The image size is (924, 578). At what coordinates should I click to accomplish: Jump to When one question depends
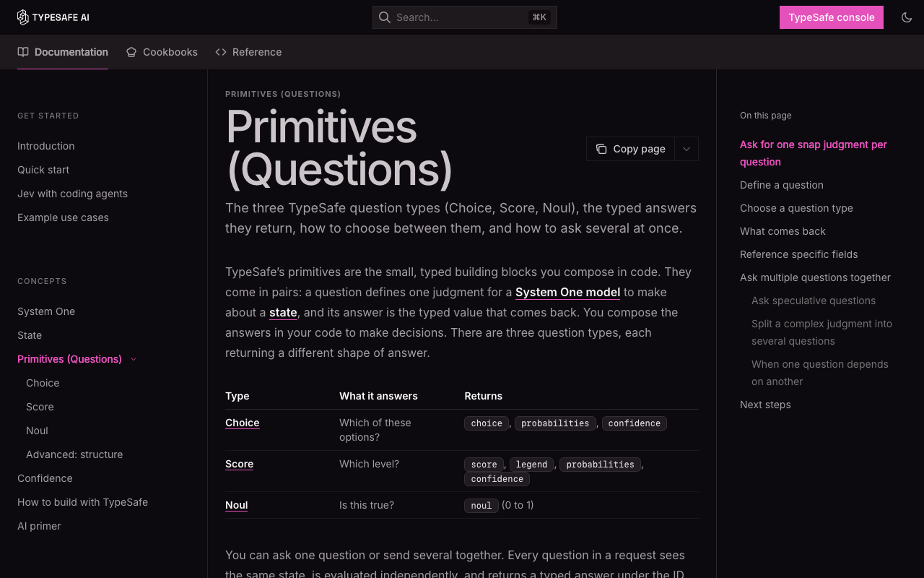(820, 373)
